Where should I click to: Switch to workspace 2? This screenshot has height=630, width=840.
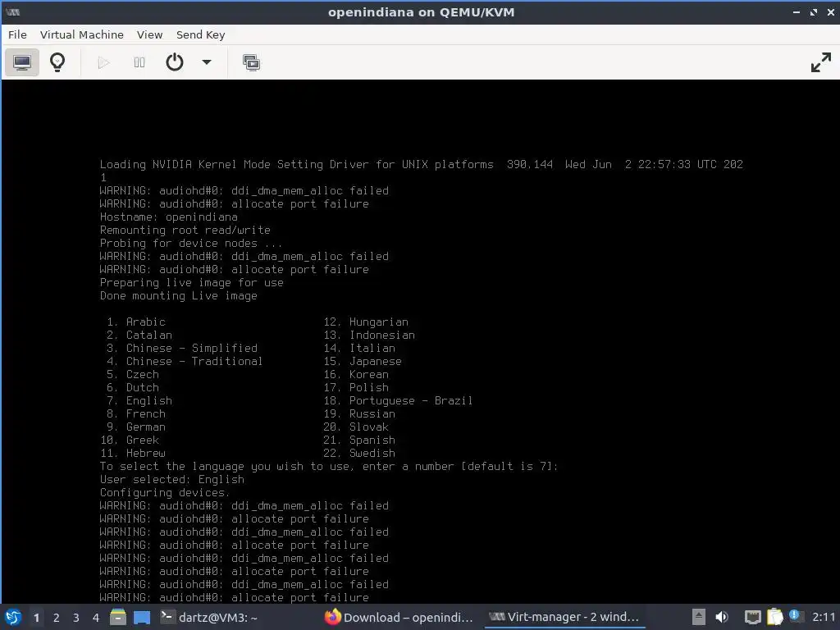point(57,618)
